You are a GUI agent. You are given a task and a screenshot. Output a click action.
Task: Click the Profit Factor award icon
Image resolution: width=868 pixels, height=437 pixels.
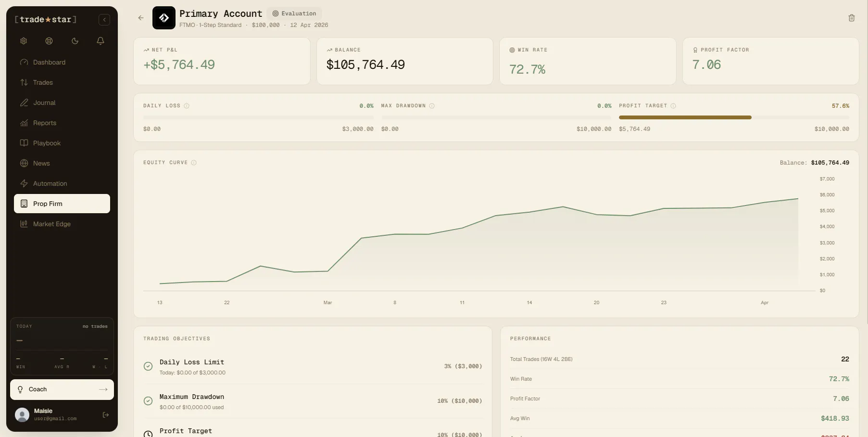tap(695, 50)
